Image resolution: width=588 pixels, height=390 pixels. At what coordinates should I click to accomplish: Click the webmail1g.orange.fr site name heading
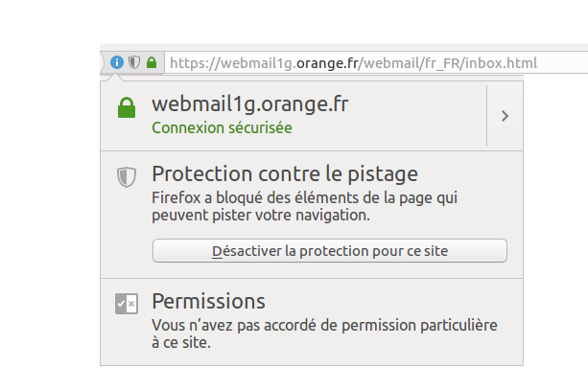(x=249, y=104)
